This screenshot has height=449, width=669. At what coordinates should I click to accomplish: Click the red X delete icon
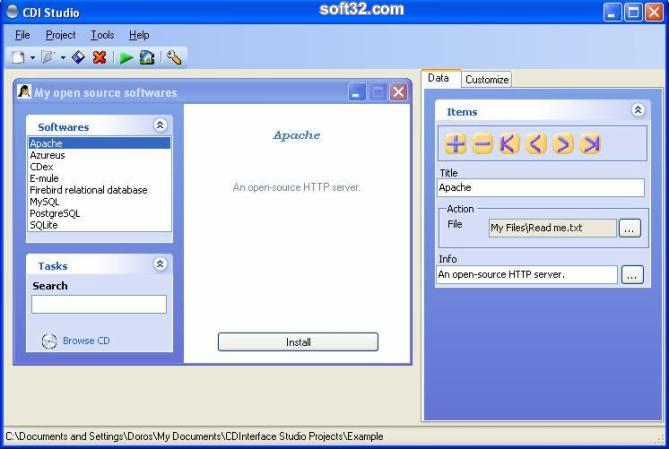click(x=99, y=58)
